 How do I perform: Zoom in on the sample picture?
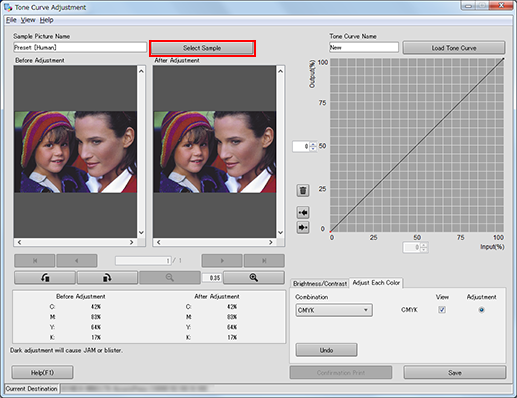pos(254,277)
